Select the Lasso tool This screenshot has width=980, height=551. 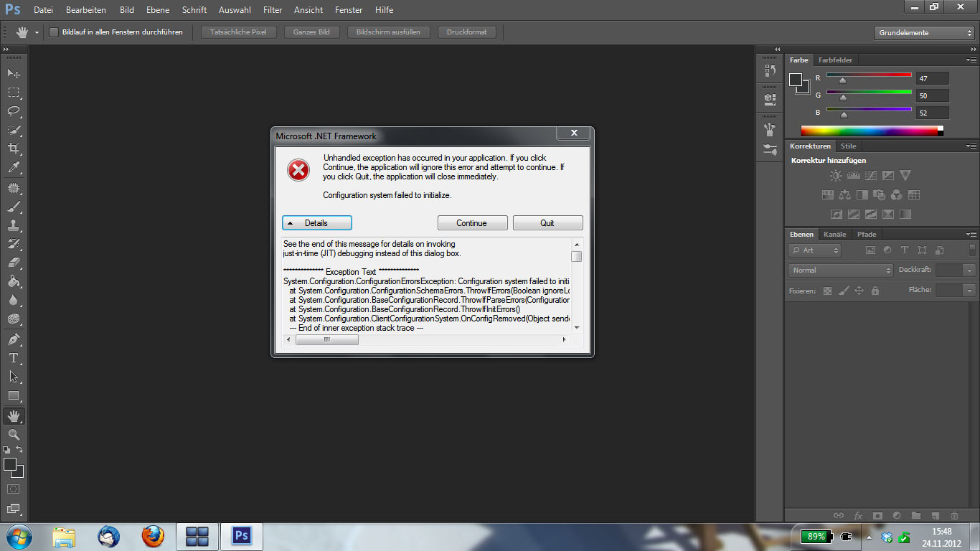point(14,111)
